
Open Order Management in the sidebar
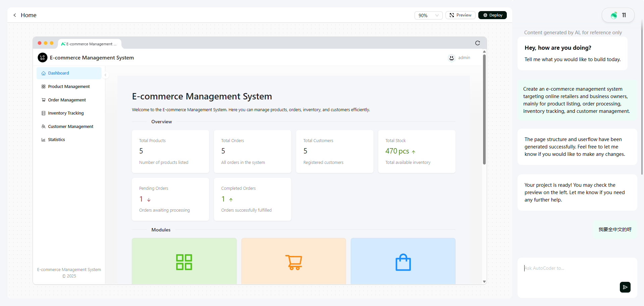[69, 100]
